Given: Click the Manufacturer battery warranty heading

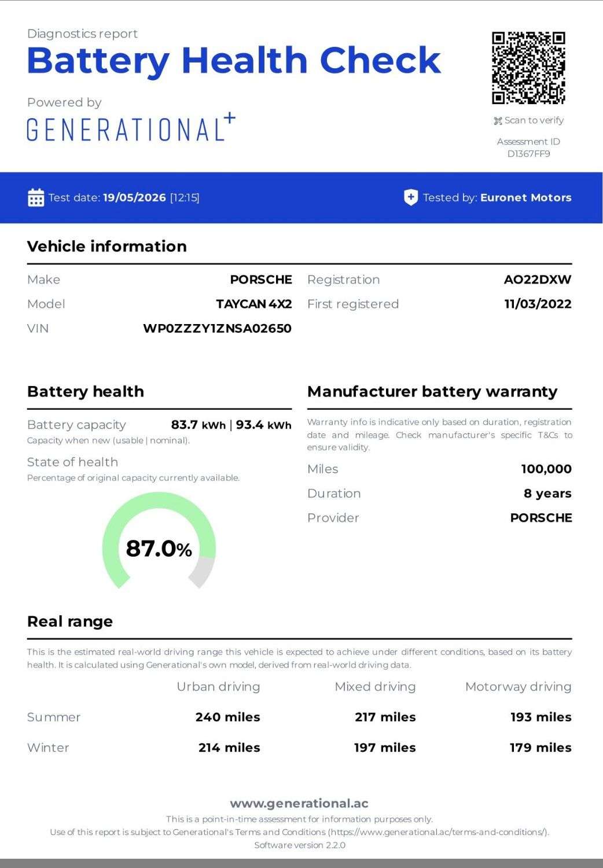Looking at the screenshot, I should click(432, 392).
